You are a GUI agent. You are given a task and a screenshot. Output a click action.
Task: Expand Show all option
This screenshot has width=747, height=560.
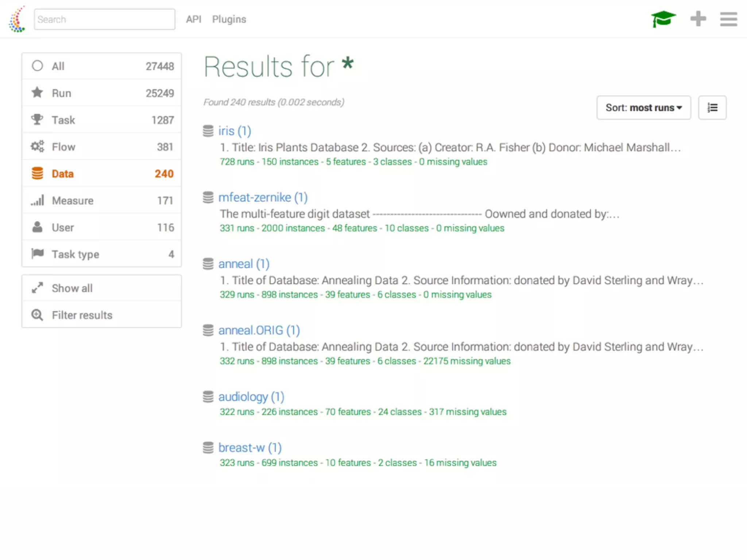tap(101, 288)
